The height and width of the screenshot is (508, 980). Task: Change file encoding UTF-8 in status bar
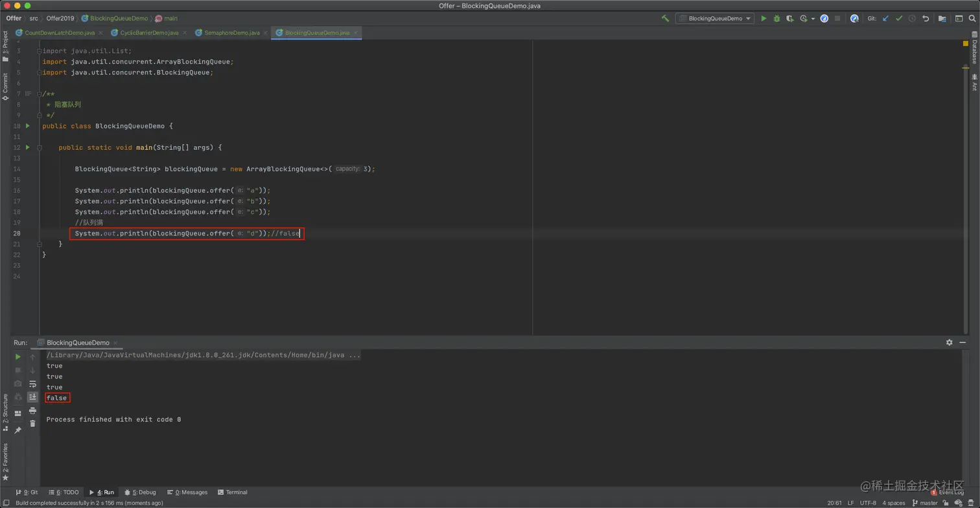tap(868, 503)
